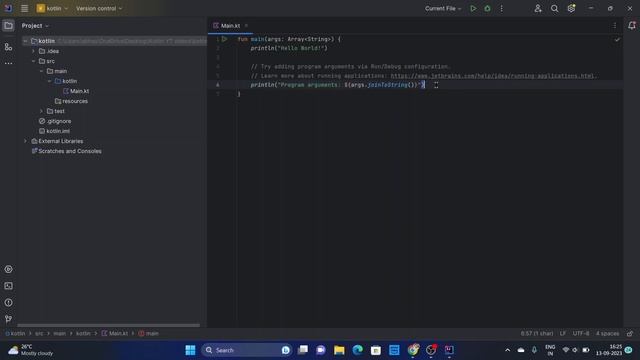
Task: Select Main.kt in the project tree
Action: [76, 91]
